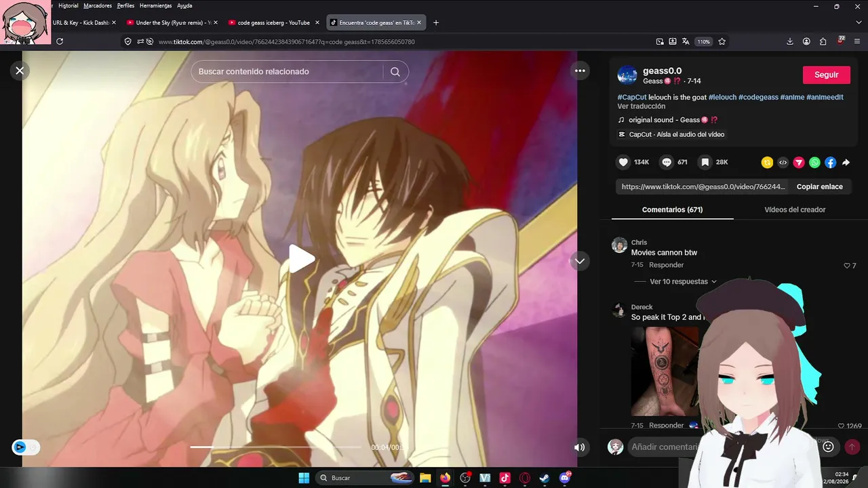This screenshot has height=488, width=868.
Task: Play the paused TikTok video
Action: (x=301, y=259)
